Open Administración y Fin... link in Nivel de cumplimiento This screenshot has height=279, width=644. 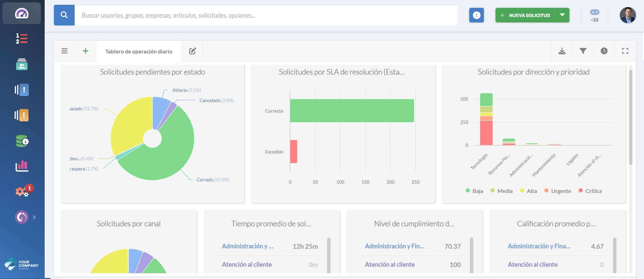coord(395,246)
